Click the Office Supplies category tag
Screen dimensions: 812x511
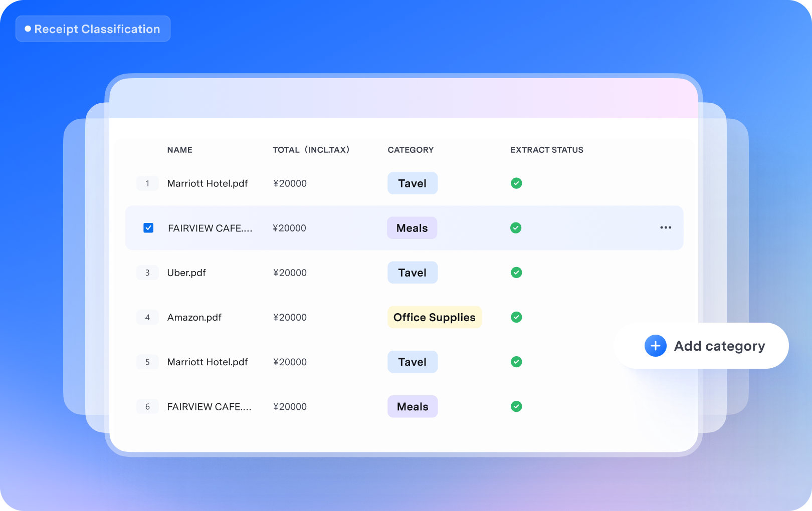[x=435, y=317]
